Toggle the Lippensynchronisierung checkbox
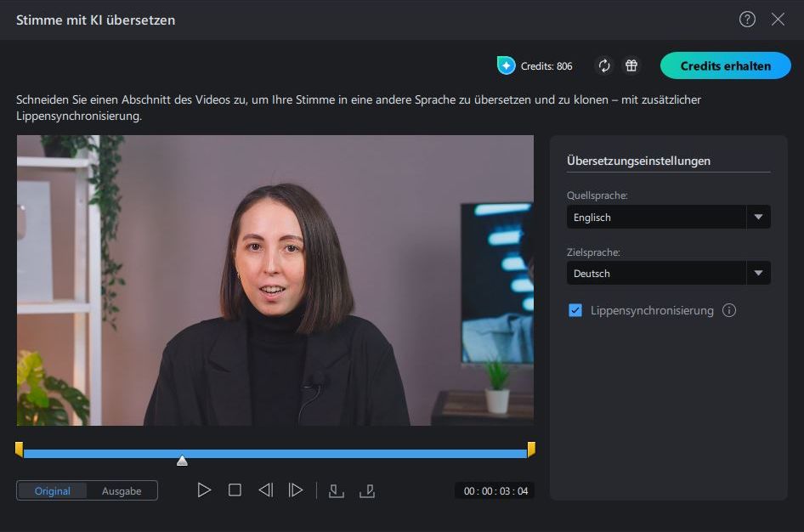Viewport: 804px width, 532px height. 575,310
